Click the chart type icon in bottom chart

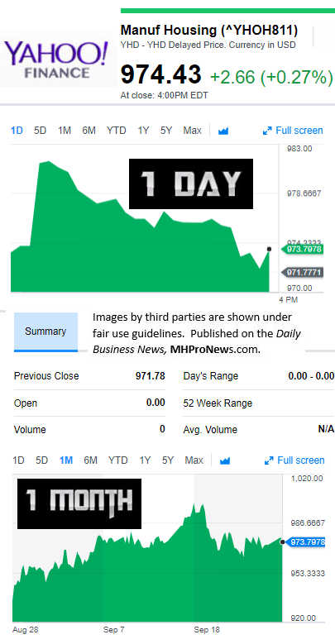coord(225,460)
